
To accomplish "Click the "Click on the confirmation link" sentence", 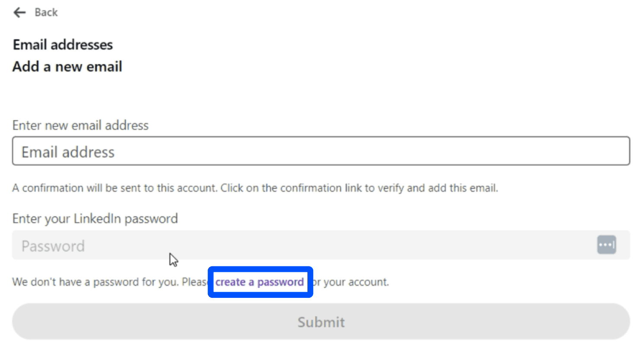I will pyautogui.click(x=359, y=188).
